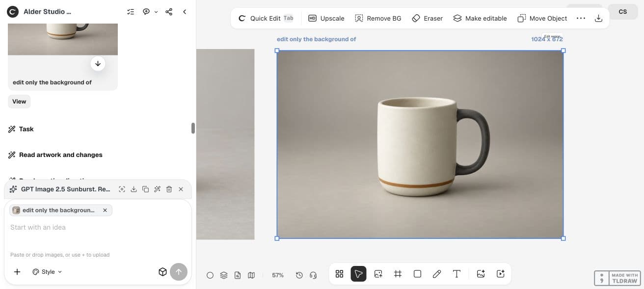Viewport: 644px width, 289px height.
Task: Share the project via share icon
Action: [x=169, y=12]
